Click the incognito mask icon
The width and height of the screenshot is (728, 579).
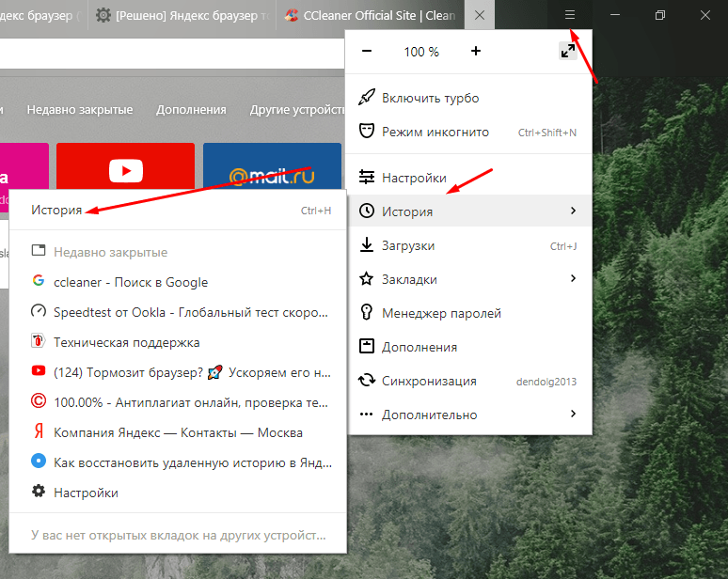pyautogui.click(x=366, y=132)
